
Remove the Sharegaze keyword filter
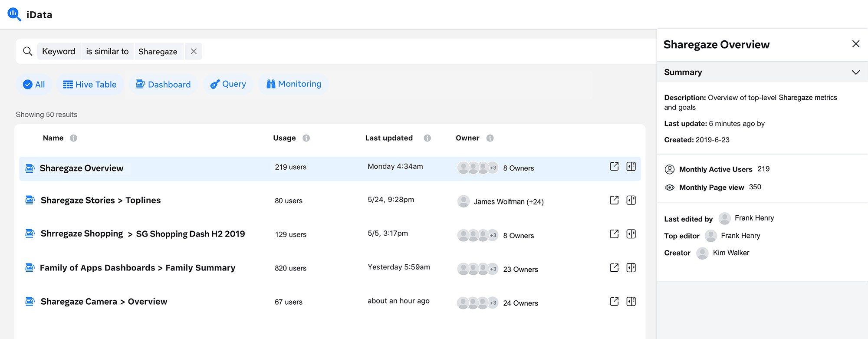pyautogui.click(x=194, y=51)
